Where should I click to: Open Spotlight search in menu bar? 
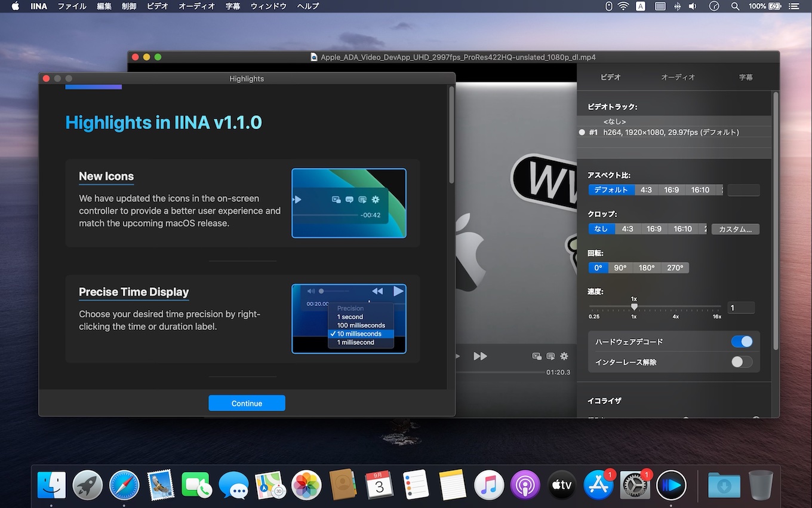tap(735, 6)
